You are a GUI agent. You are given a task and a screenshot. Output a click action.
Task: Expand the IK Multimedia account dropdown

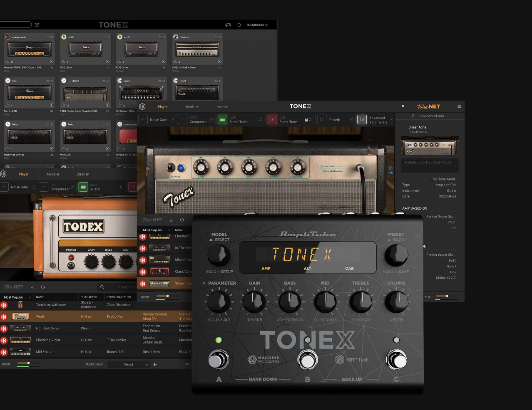click(x=258, y=25)
